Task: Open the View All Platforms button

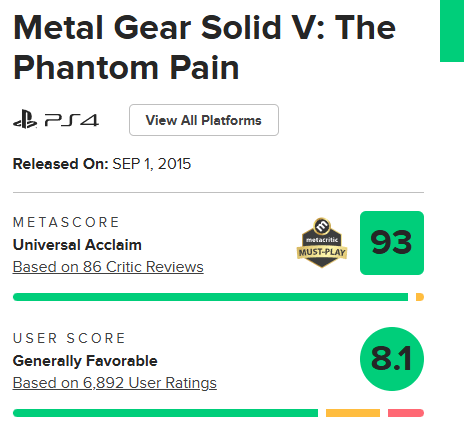Action: click(x=204, y=120)
